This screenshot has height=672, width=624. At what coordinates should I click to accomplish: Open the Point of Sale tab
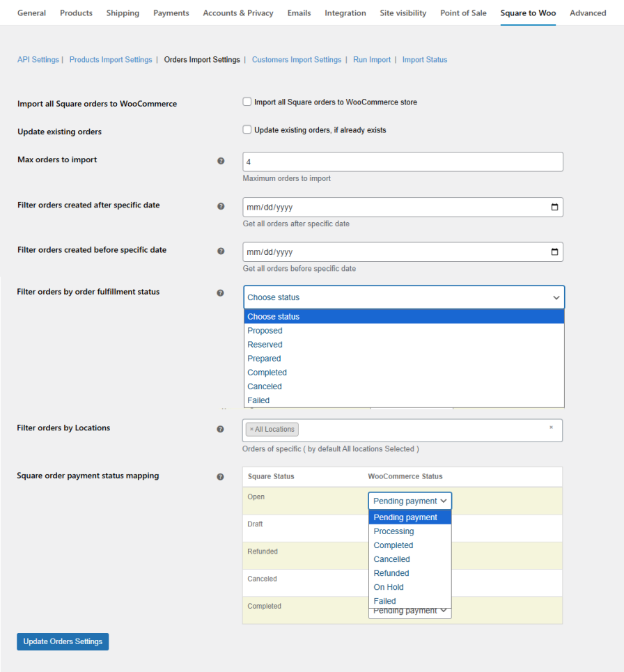tap(463, 13)
